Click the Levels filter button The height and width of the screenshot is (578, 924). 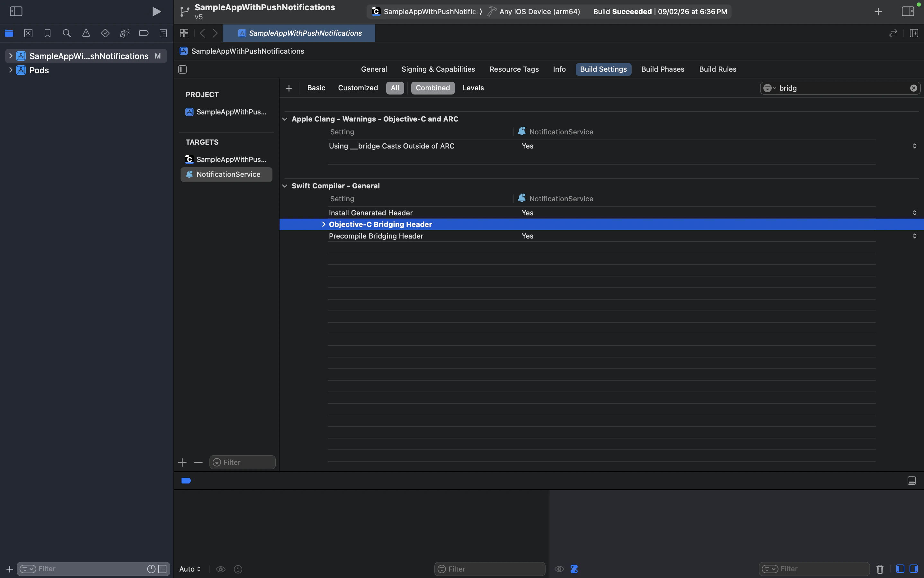tap(473, 87)
